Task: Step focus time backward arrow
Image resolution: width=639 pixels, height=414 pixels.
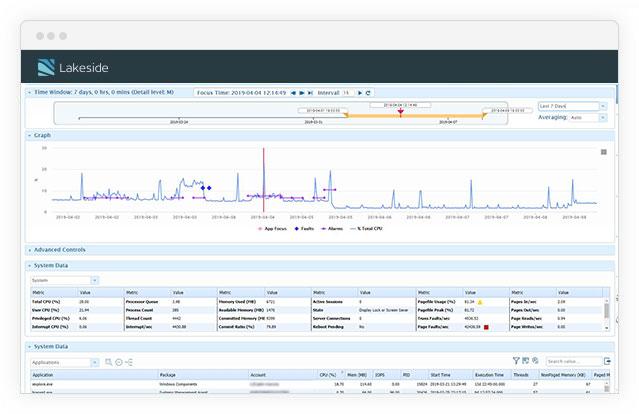Action: tap(293, 93)
